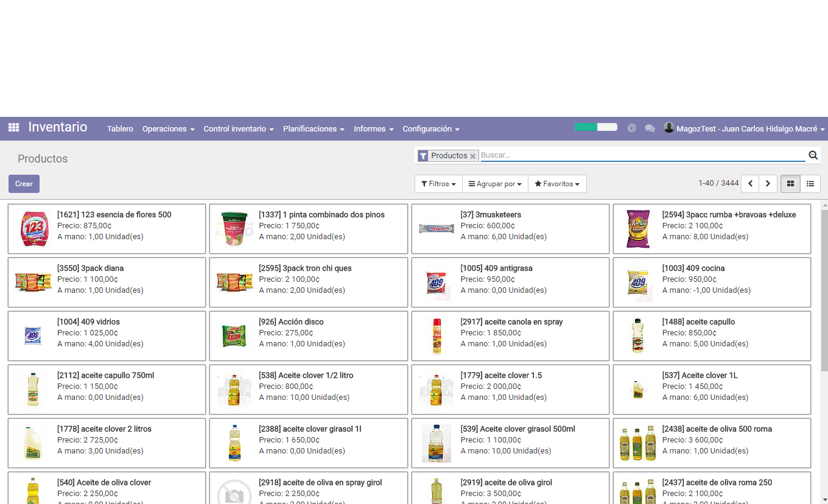This screenshot has height=504, width=828.
Task: Open the 409 cocina product image
Action: [x=638, y=282]
